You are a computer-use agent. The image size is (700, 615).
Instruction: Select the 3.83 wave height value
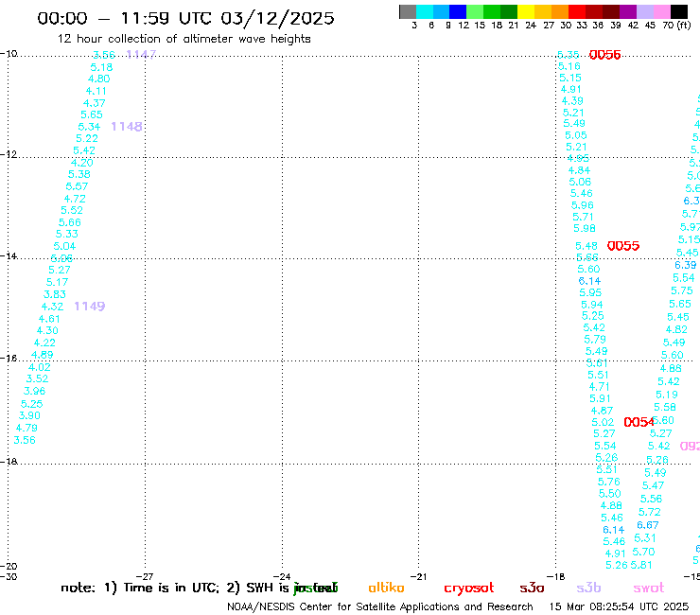coord(55,294)
